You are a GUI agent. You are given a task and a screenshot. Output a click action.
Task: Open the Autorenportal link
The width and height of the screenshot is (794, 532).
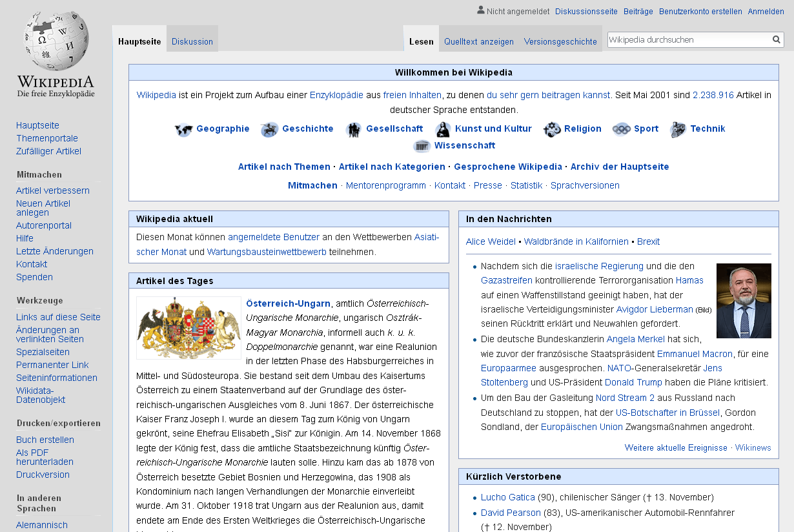click(x=44, y=225)
